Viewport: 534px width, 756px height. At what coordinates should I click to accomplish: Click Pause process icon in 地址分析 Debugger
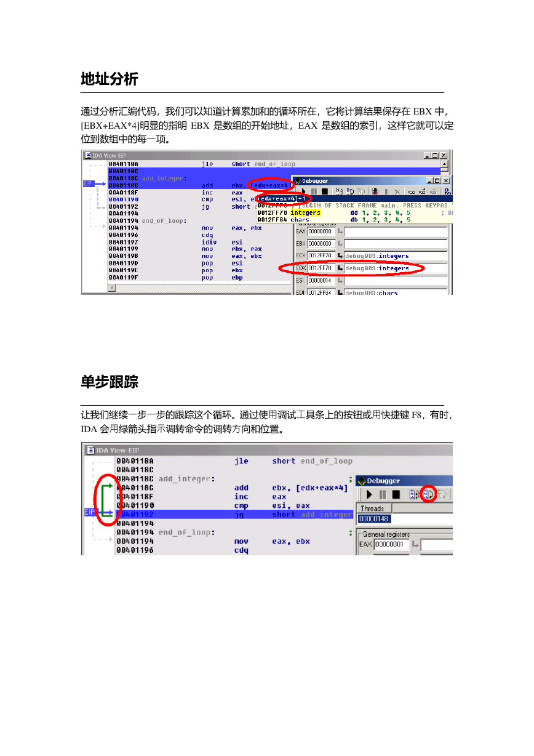point(314,191)
